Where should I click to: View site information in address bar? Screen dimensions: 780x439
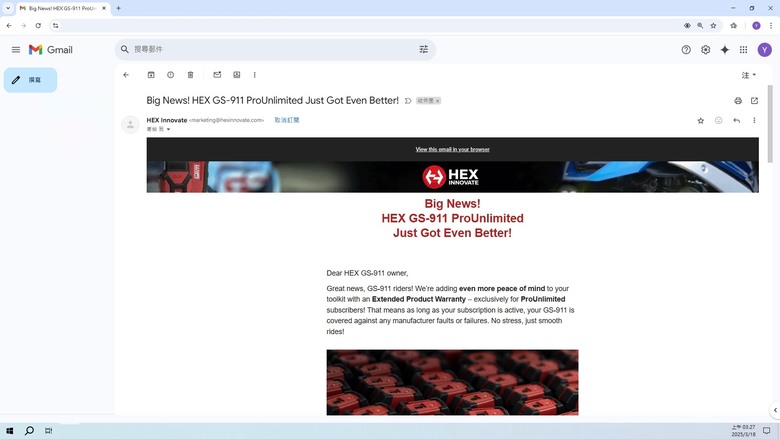(x=56, y=25)
